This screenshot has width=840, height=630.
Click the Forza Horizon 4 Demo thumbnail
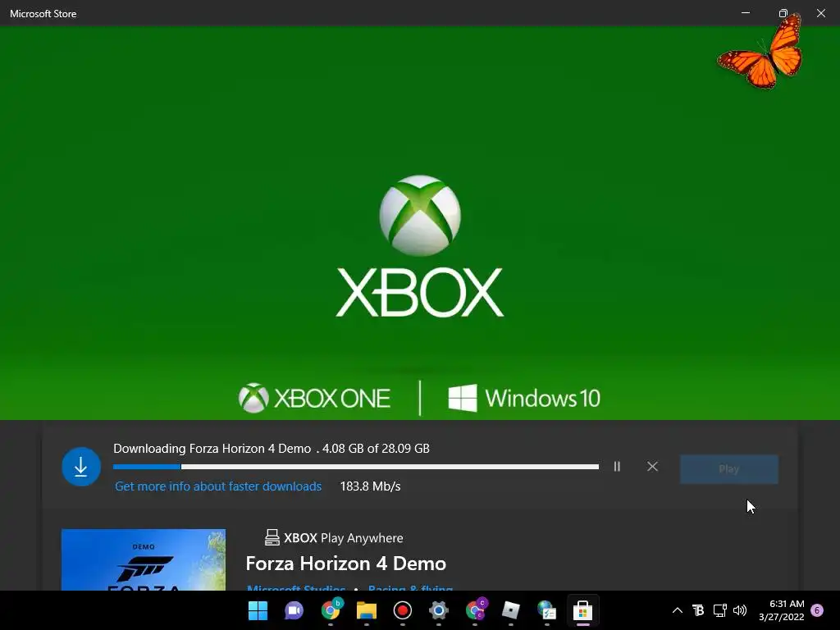pos(144,559)
